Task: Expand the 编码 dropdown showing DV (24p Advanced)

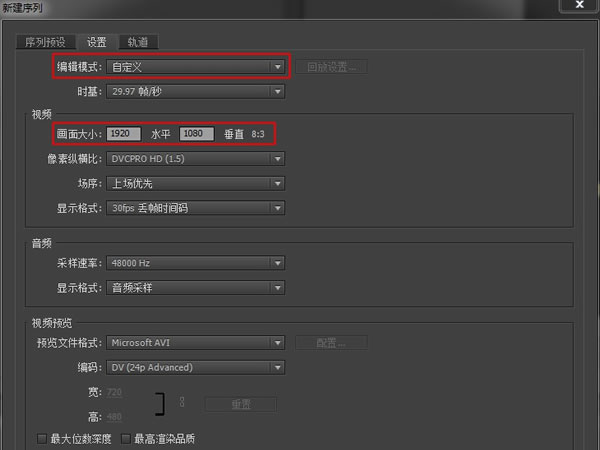Action: pos(196,367)
